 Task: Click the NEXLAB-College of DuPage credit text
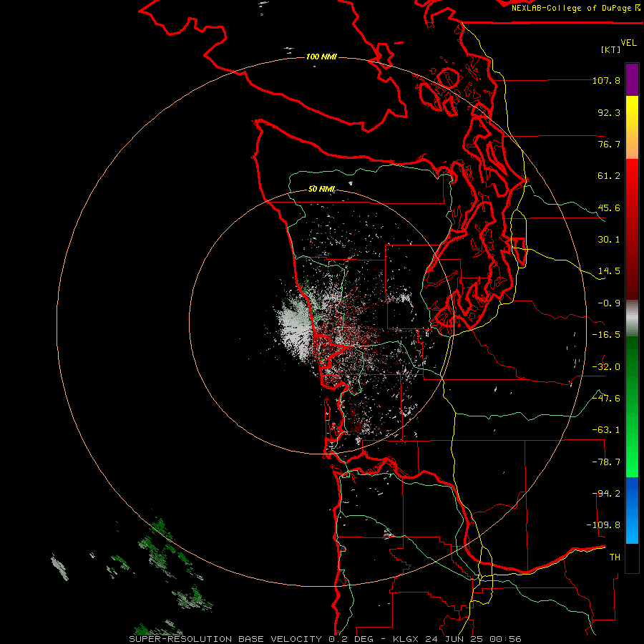click(x=575, y=8)
